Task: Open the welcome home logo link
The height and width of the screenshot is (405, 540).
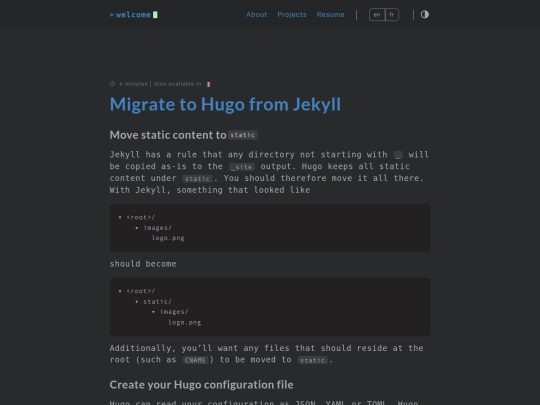Action: pyautogui.click(x=133, y=15)
